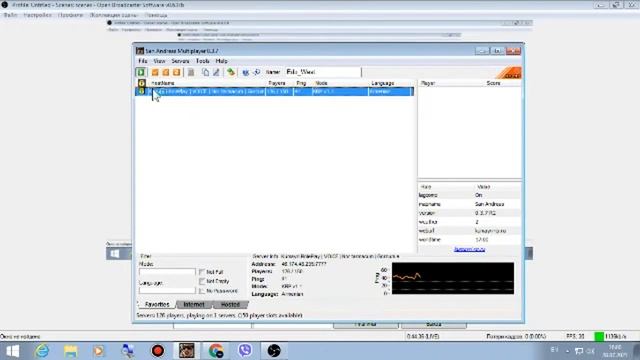Open the Коллекция сцен menu in OBS window
640x360 pixels.
pos(113,15)
